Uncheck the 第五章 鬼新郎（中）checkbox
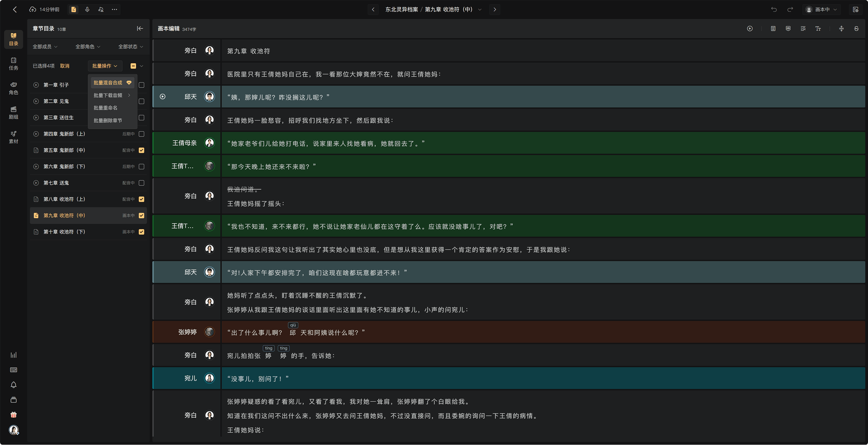 pyautogui.click(x=142, y=150)
